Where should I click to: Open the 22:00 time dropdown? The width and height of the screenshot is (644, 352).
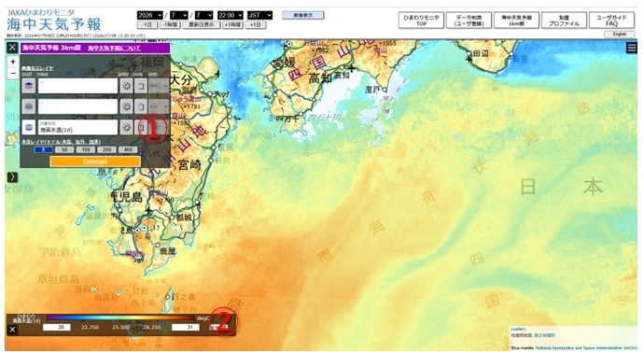tap(231, 15)
